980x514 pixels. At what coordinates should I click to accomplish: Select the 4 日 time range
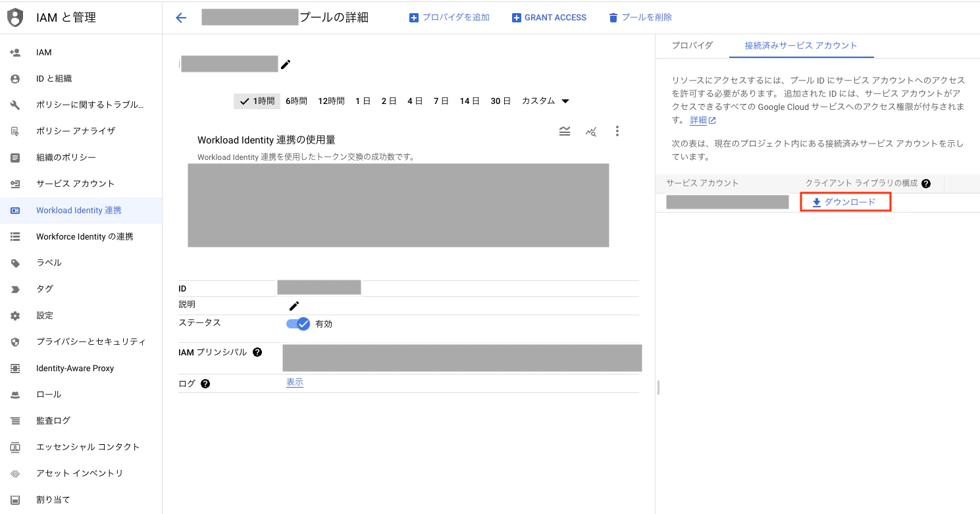(x=415, y=101)
